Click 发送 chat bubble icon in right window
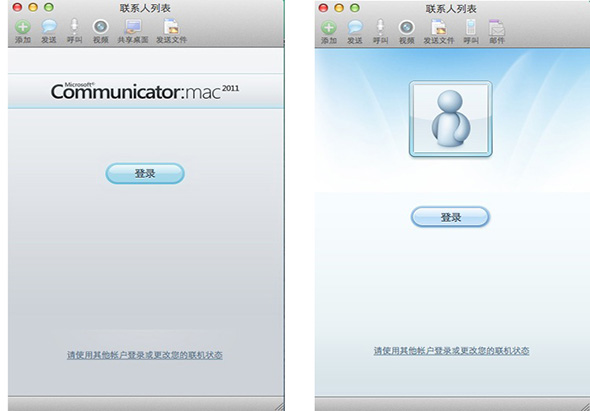This screenshot has width=590, height=411. pos(354,32)
